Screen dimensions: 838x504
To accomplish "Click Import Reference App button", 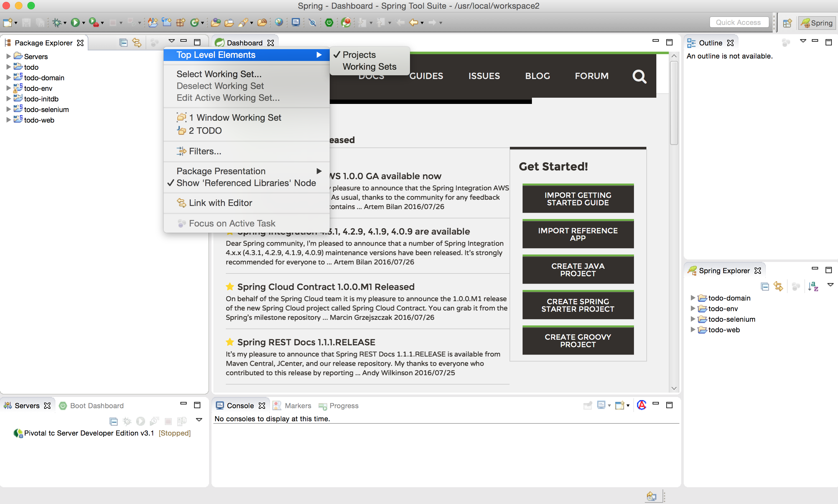I will click(578, 234).
